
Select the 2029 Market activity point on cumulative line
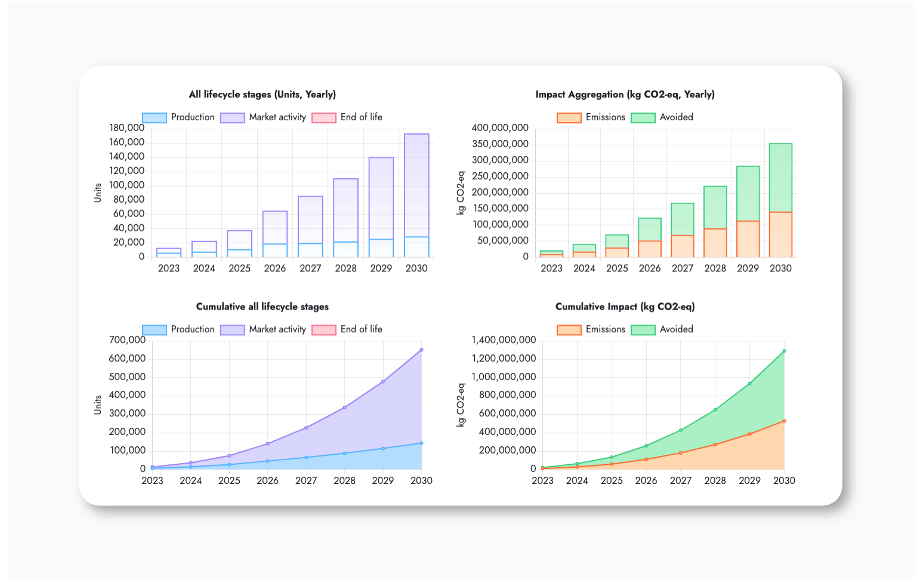click(383, 382)
